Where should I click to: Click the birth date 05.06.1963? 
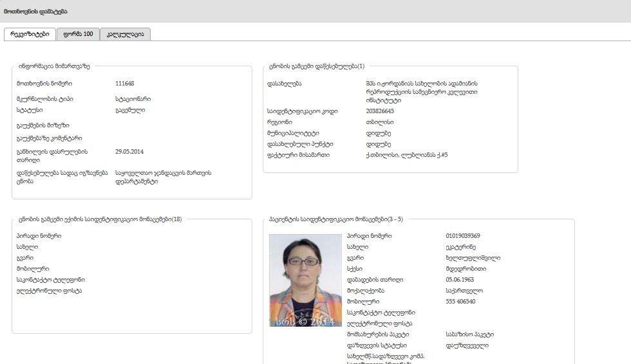pyautogui.click(x=460, y=280)
